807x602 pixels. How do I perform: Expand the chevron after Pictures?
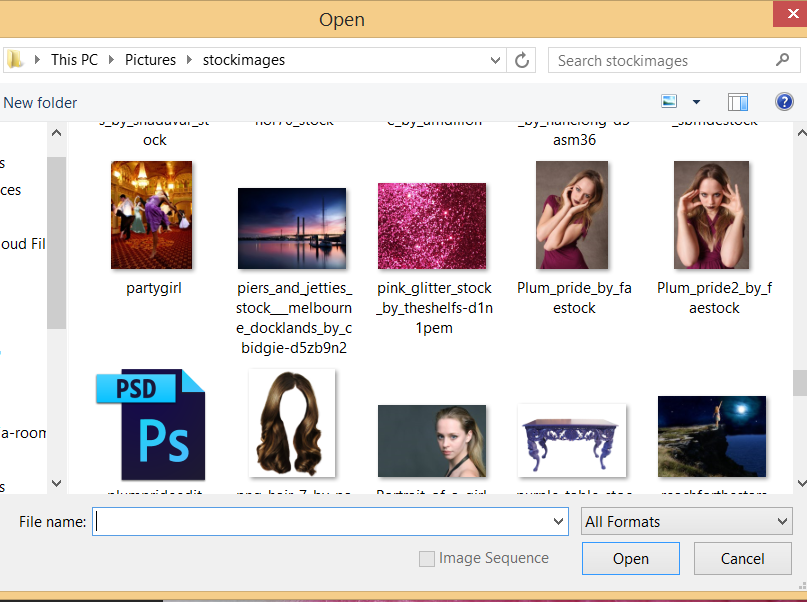(x=189, y=60)
